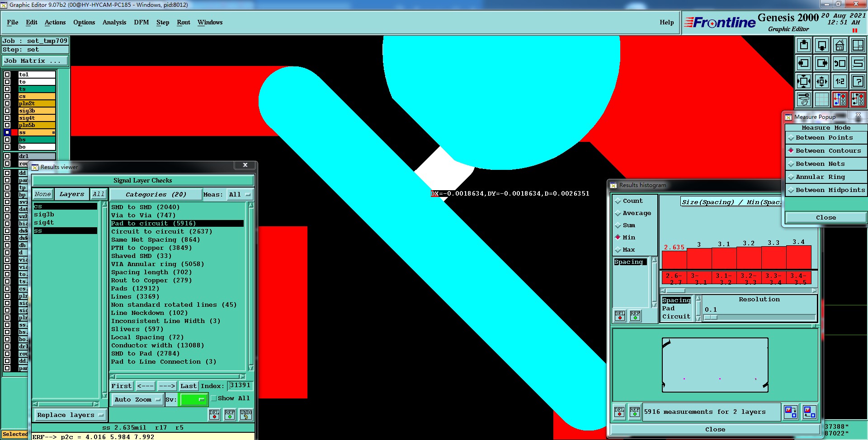
Task: Select Between Midpoints measure mode
Action: coord(826,190)
